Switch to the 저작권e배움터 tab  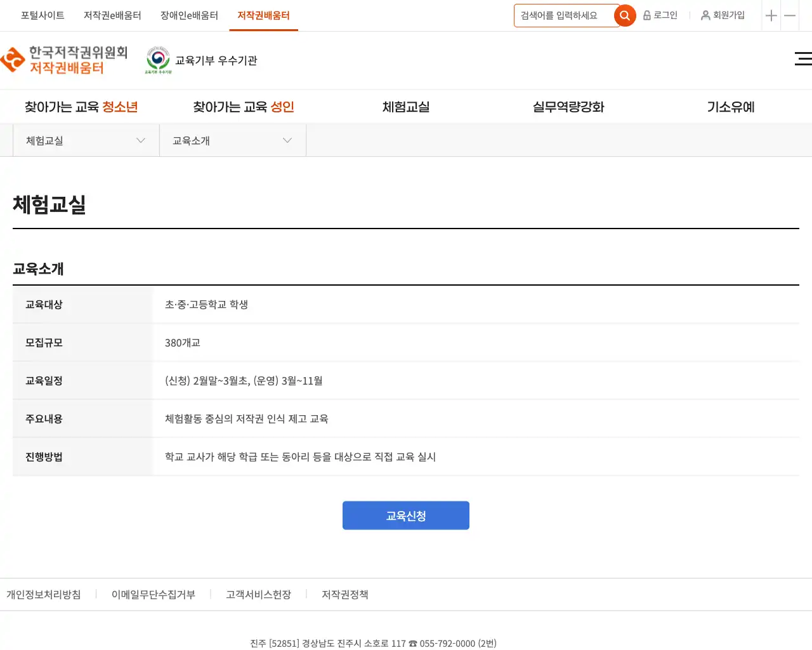coord(112,15)
